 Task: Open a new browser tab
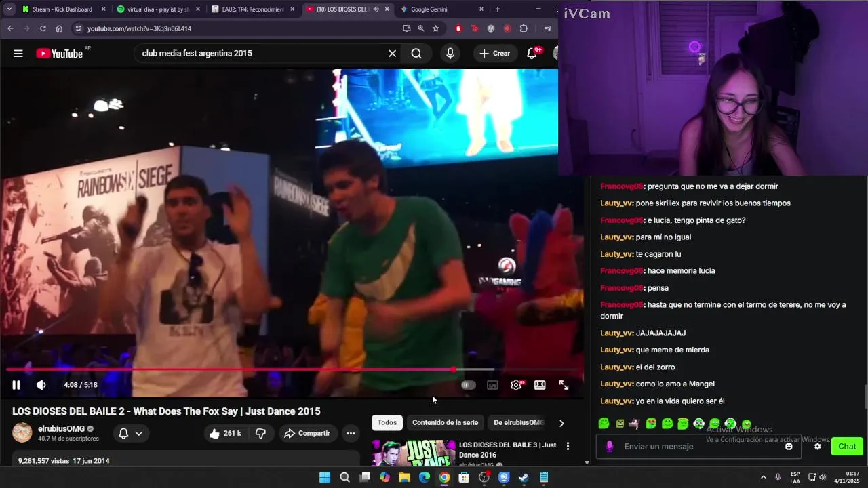tap(498, 9)
